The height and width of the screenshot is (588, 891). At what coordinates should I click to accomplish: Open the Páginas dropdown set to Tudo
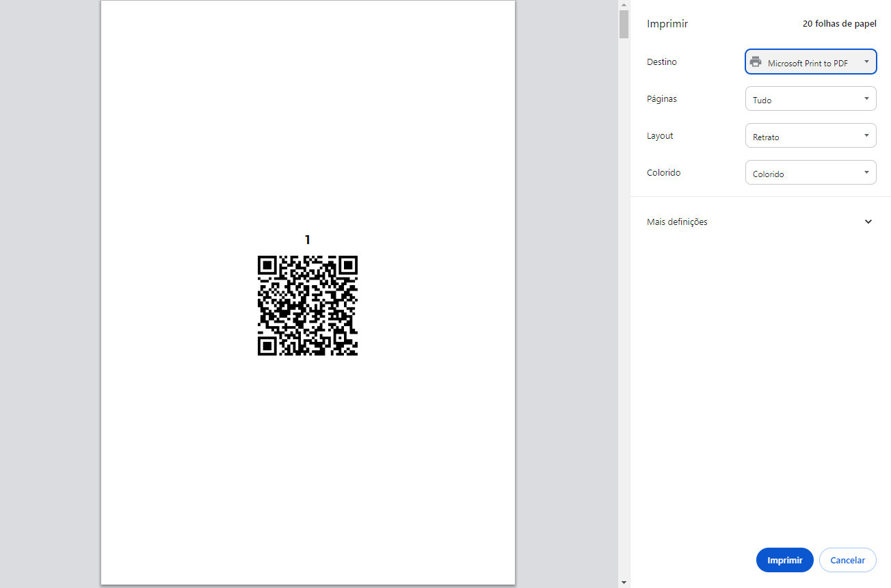[810, 98]
